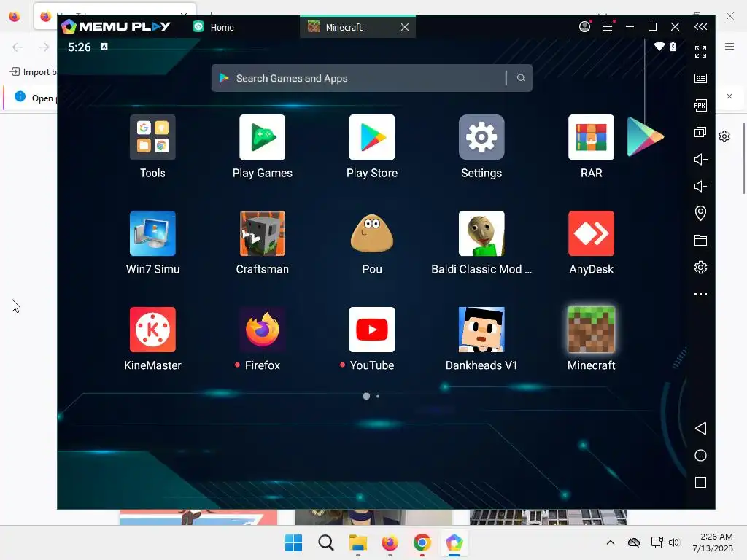Open Windows Start menu
The image size is (747, 560).
pyautogui.click(x=293, y=542)
